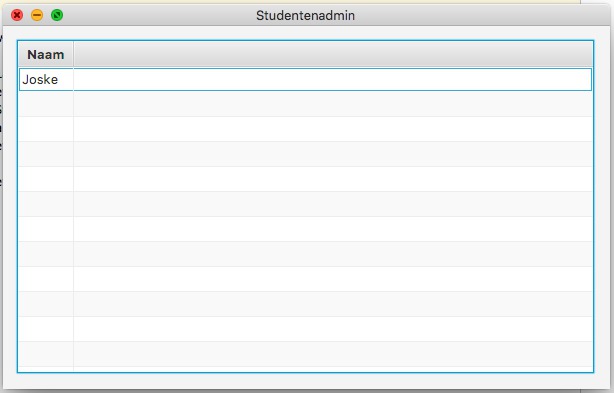The image size is (614, 393).
Task: Select the last full row at table bottom
Action: pyautogui.click(x=305, y=355)
